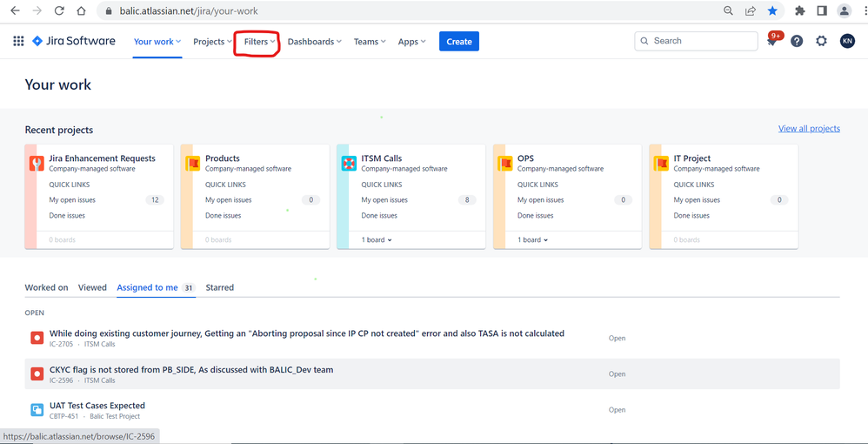
Task: Expand the Your work menu
Action: coord(157,42)
